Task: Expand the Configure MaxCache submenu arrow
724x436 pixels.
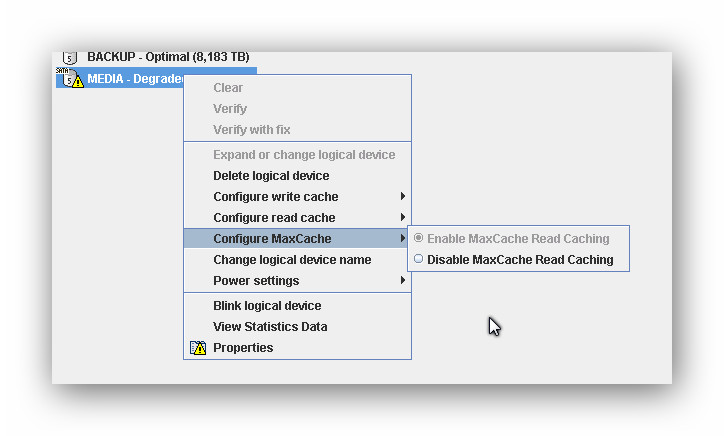Action: (403, 239)
